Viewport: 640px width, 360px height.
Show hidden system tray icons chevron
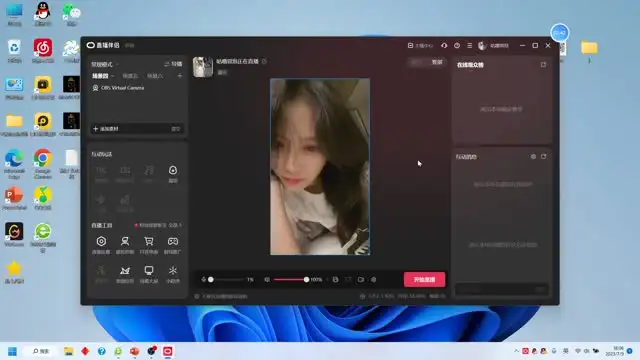click(x=516, y=351)
